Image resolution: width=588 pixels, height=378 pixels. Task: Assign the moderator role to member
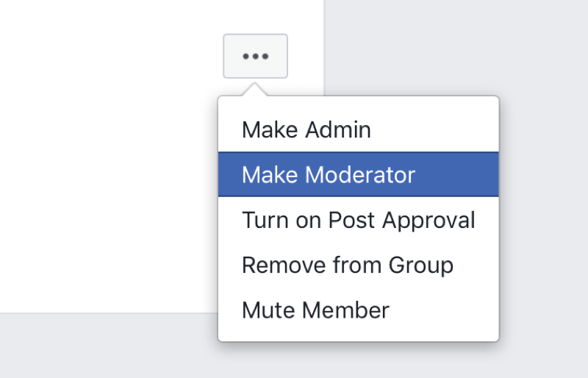(x=359, y=174)
